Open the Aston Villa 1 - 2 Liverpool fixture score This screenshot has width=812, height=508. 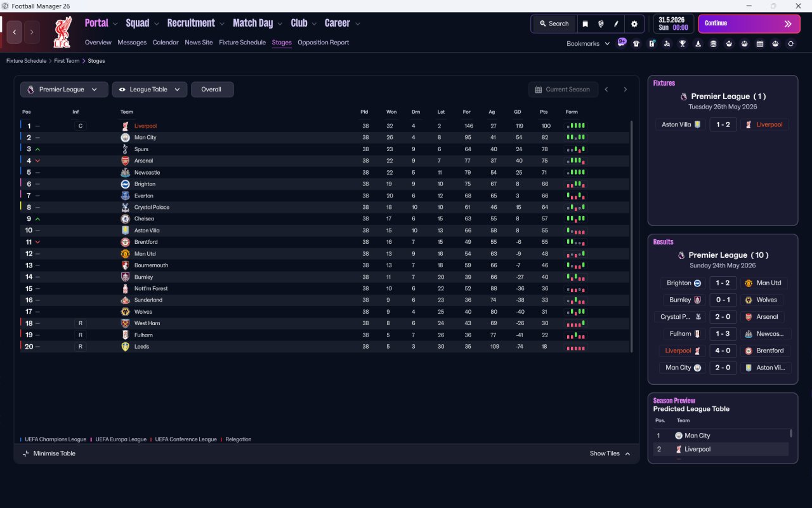pos(723,124)
